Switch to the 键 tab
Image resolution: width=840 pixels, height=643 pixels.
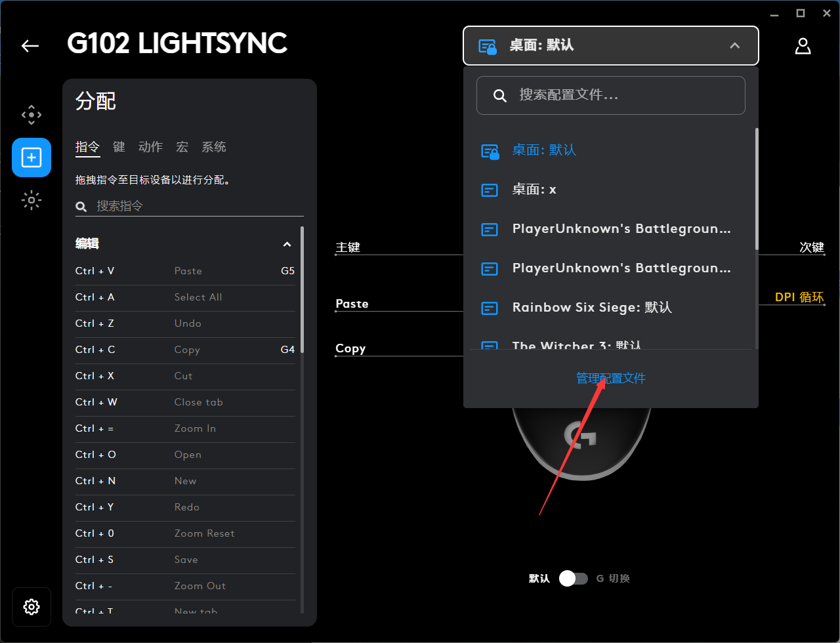[119, 147]
